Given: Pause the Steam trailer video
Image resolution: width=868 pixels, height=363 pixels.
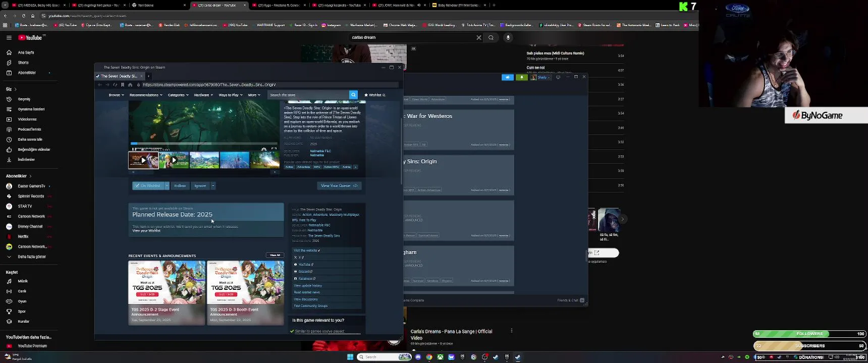Looking at the screenshot, I should point(134,149).
